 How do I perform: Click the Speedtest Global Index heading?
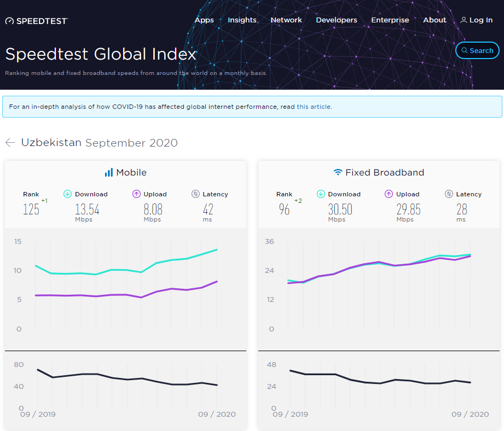[x=101, y=54]
